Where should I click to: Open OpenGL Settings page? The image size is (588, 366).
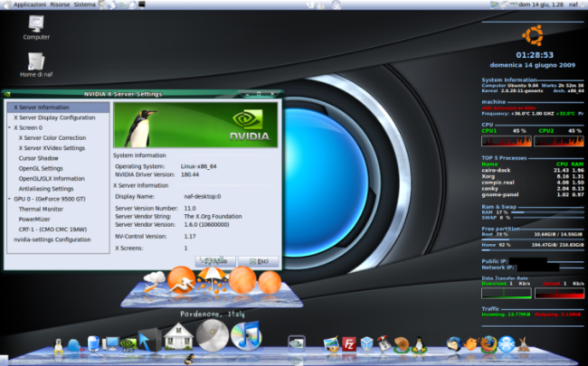click(41, 169)
